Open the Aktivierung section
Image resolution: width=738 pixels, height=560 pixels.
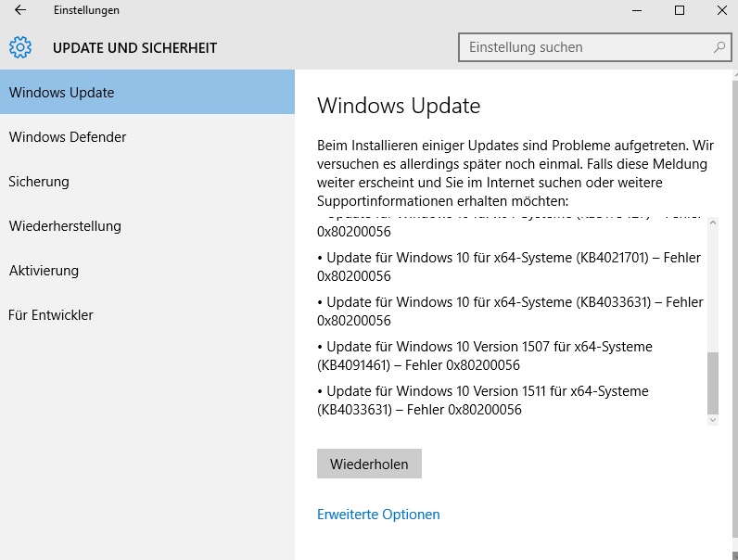(x=147, y=271)
